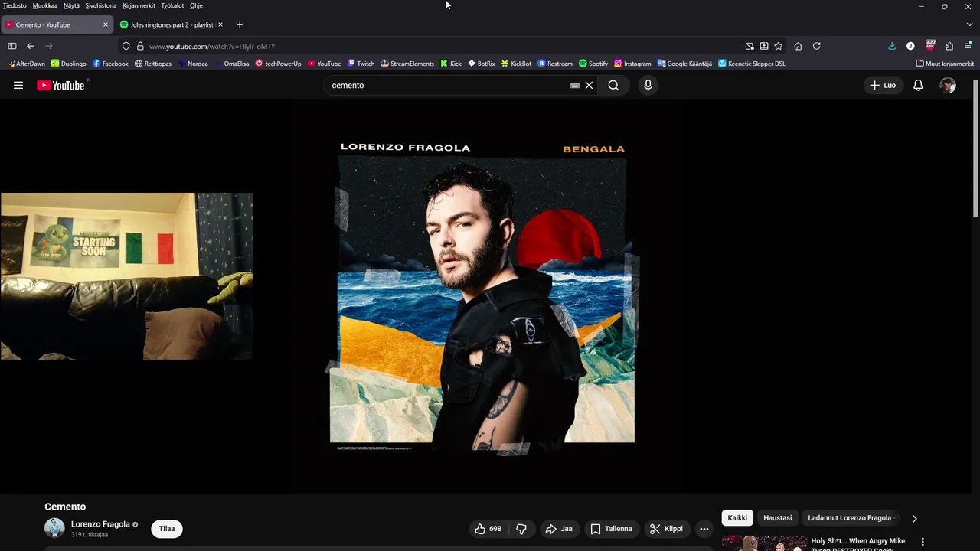980x551 pixels.
Task: Open the Sivuhistoria menu
Action: (x=101, y=5)
